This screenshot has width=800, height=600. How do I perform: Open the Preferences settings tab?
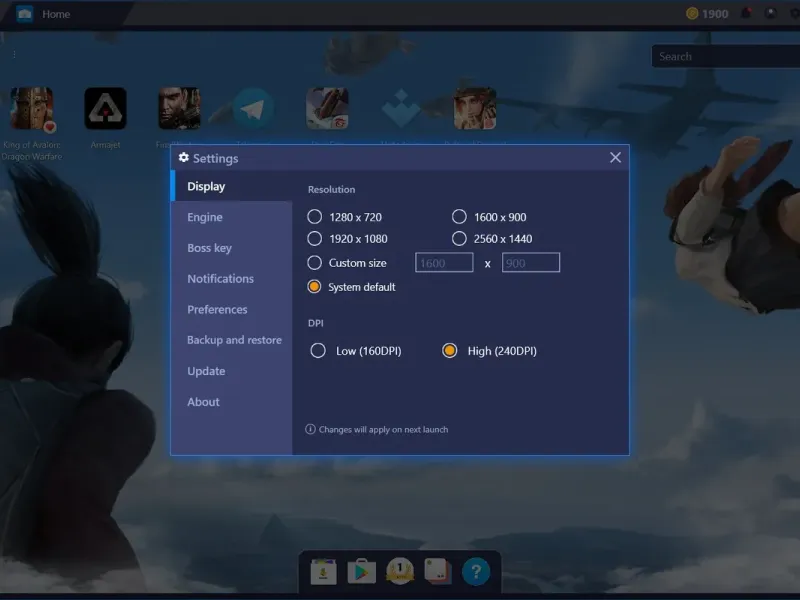[232, 309]
